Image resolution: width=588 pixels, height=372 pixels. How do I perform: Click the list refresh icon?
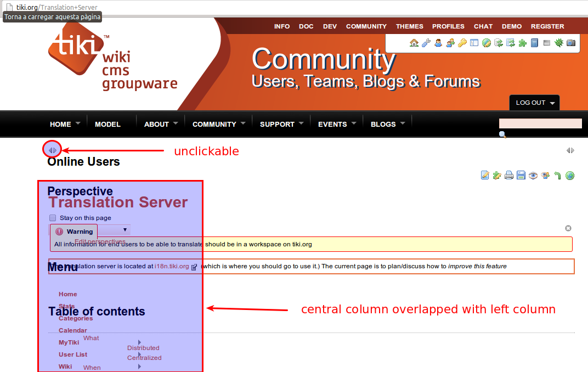pyautogui.click(x=510, y=43)
